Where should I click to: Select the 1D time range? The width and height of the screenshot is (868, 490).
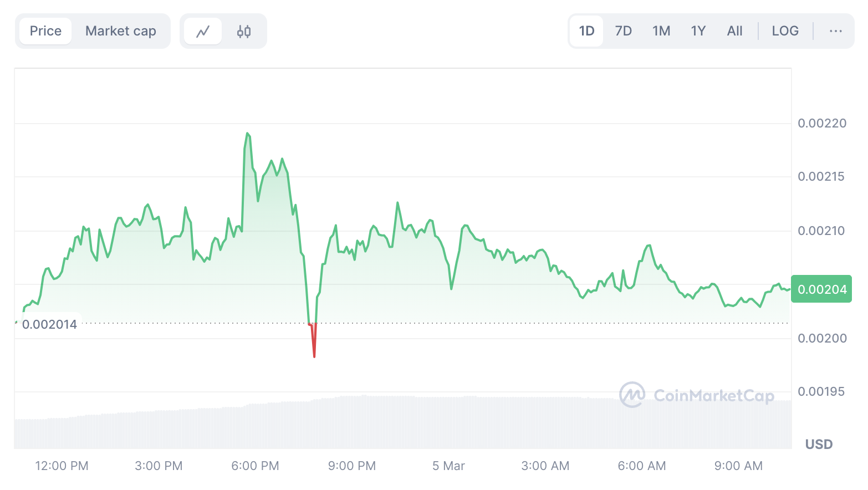(586, 31)
